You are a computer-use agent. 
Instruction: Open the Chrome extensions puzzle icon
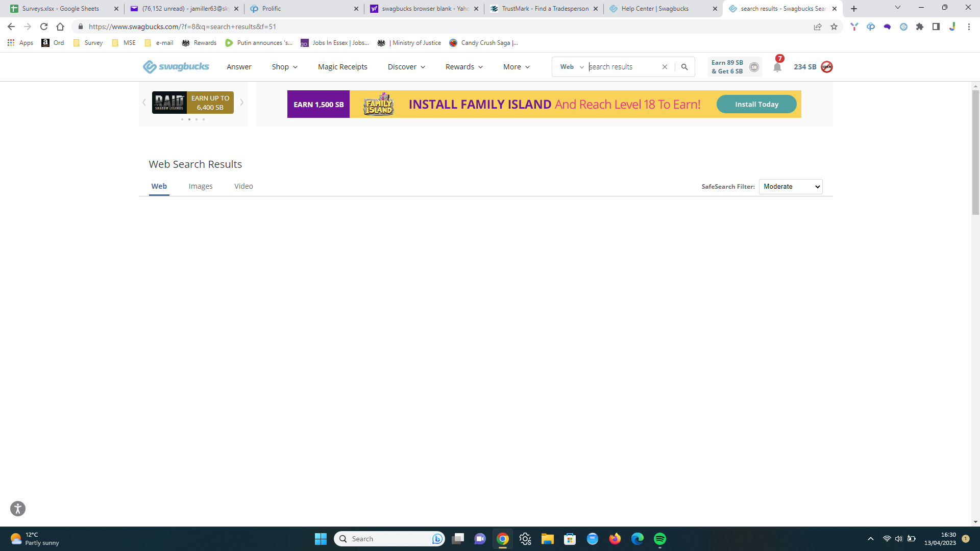[920, 27]
